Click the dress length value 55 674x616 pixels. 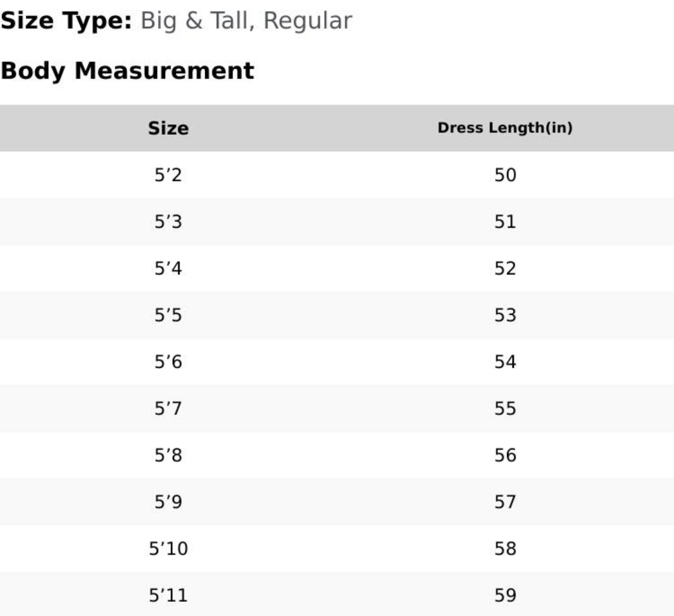click(x=505, y=408)
